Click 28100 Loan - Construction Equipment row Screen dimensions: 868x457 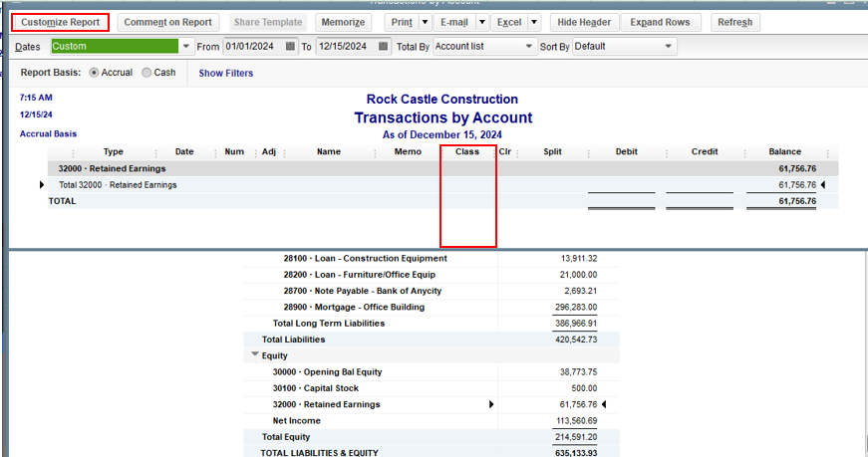[432, 259]
